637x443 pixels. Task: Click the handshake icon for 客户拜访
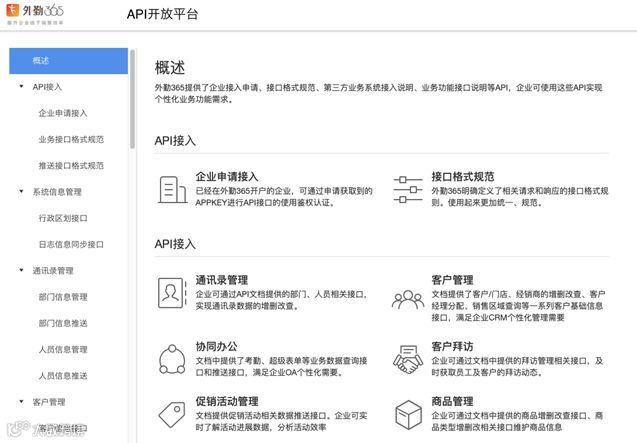click(408, 359)
